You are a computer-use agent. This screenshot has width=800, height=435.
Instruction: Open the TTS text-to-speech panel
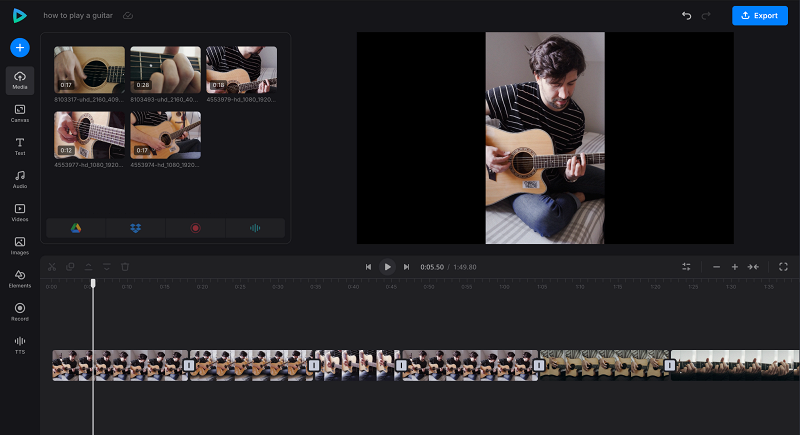20,345
